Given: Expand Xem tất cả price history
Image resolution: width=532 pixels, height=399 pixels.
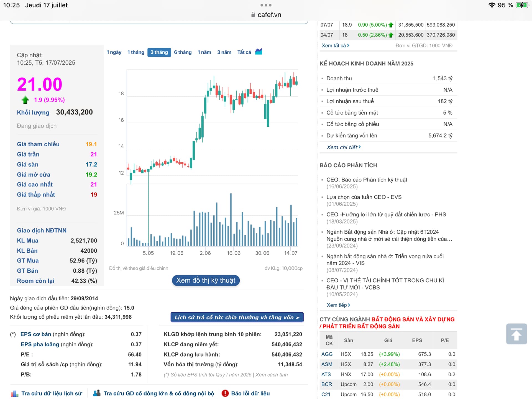Looking at the screenshot, I should pos(335,45).
